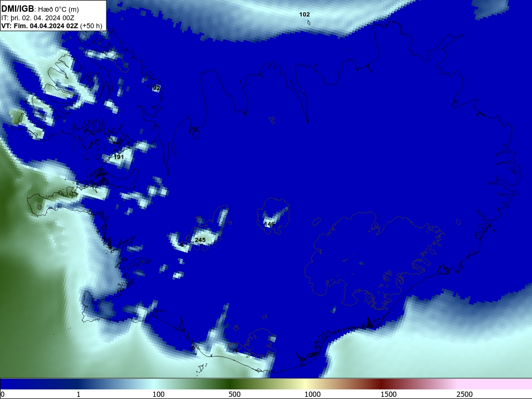
Task: Click the 1 tick label on the color scale
Action: 78,394
